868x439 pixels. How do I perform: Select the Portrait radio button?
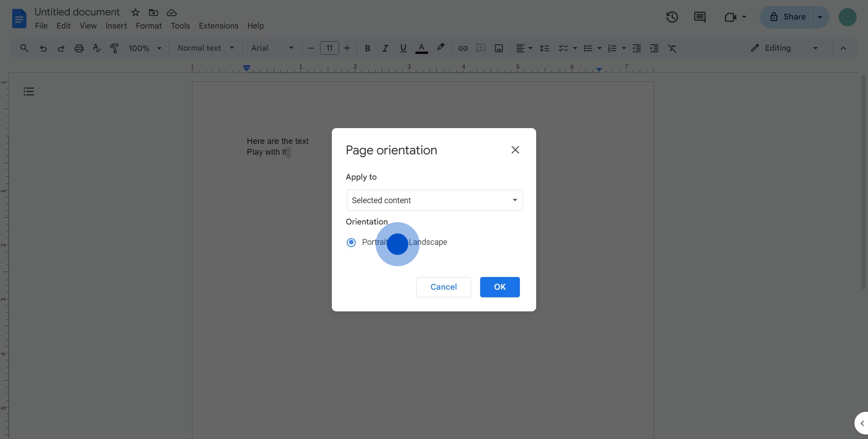(x=351, y=243)
